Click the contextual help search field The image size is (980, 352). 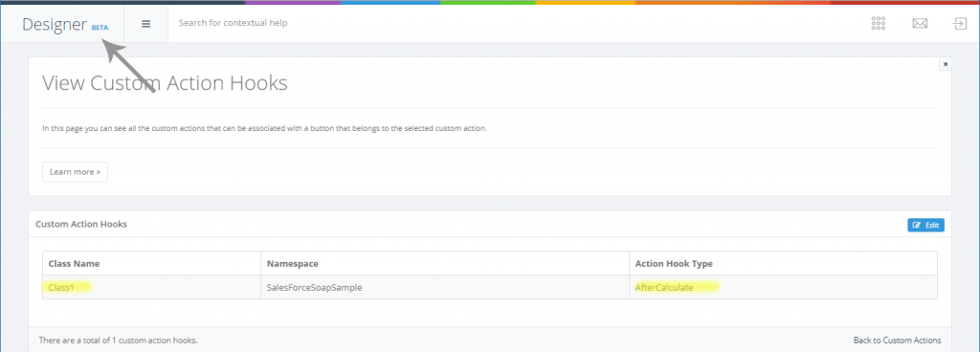(x=234, y=23)
